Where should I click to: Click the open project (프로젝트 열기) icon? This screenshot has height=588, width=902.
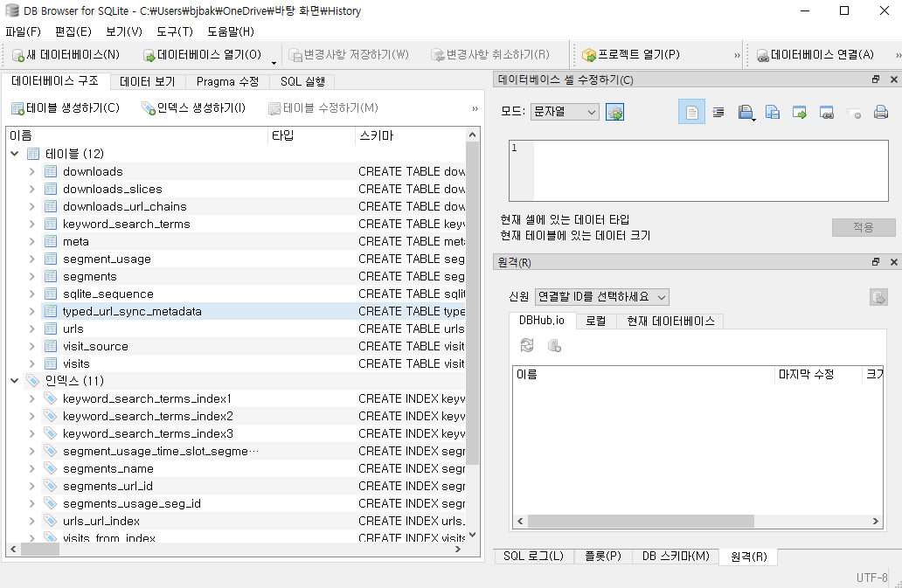588,55
